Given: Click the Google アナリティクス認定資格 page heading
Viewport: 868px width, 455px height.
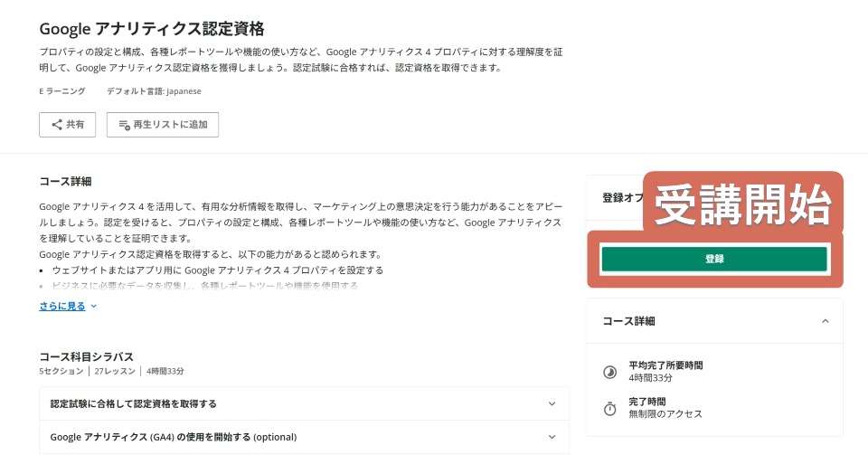Looking at the screenshot, I should (x=152, y=29).
